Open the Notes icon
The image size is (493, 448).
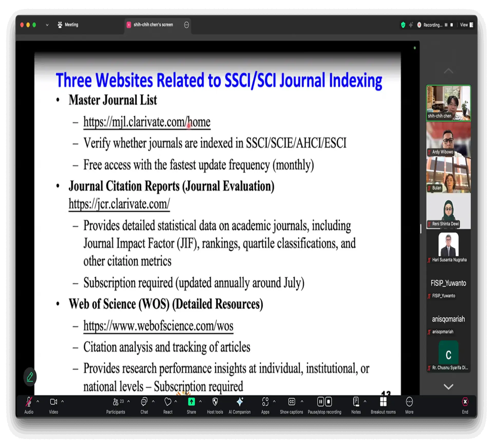[356, 402]
